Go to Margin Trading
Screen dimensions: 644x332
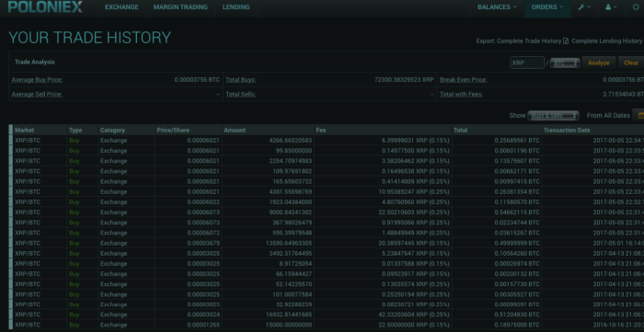click(x=180, y=7)
